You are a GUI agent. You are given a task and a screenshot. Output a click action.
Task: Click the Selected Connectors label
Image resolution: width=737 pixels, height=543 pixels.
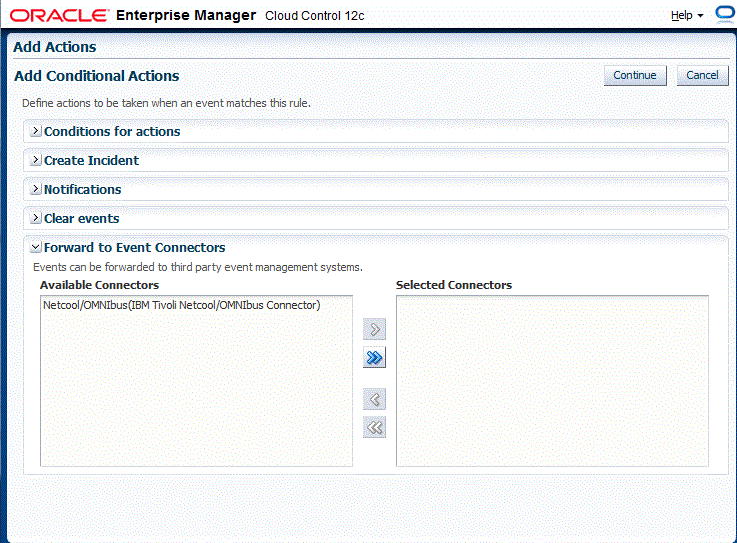pyautogui.click(x=454, y=285)
